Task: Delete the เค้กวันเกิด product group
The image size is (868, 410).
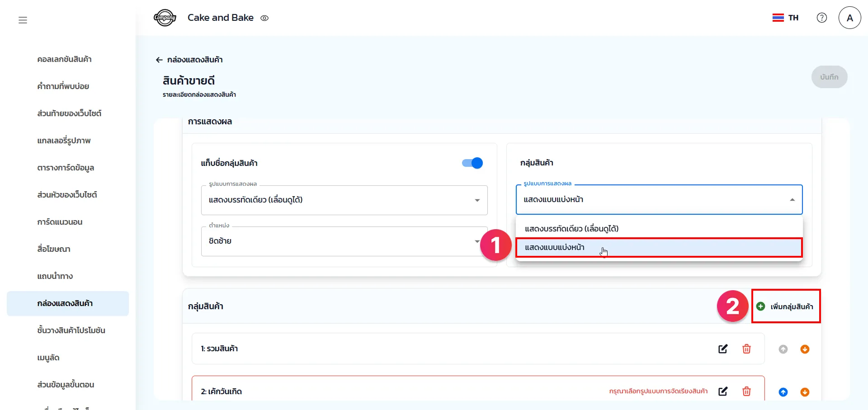Action: pos(746,391)
